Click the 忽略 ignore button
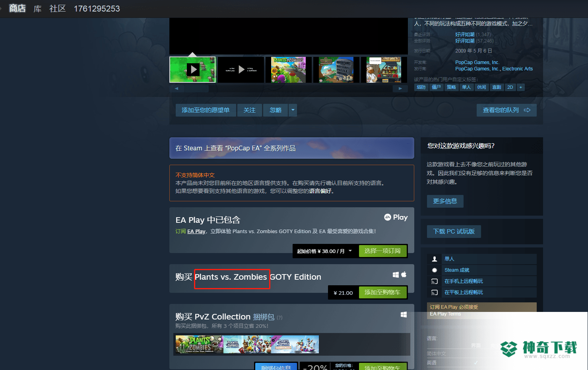This screenshot has height=370, width=588. tap(276, 110)
